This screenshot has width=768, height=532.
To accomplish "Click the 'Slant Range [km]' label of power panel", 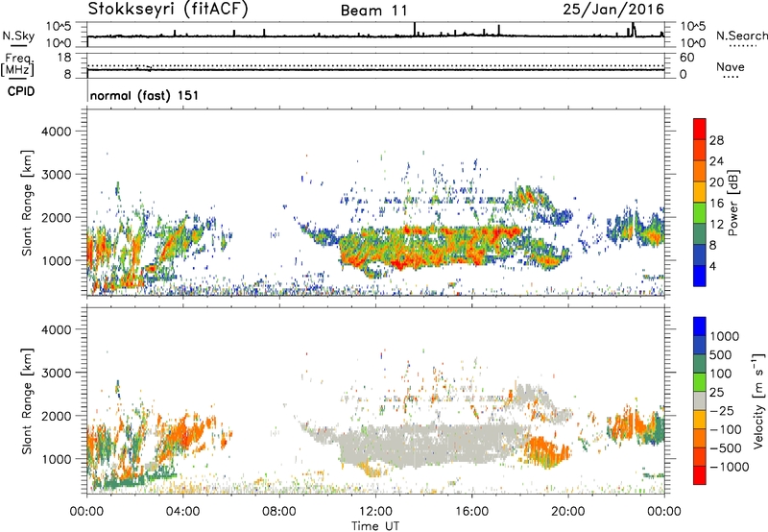I will click(27, 203).
